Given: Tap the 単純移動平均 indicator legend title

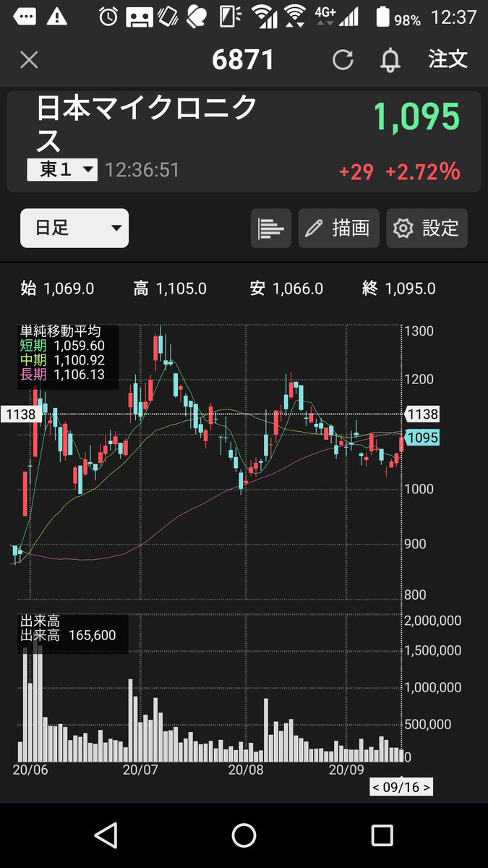Looking at the screenshot, I should 61,332.
